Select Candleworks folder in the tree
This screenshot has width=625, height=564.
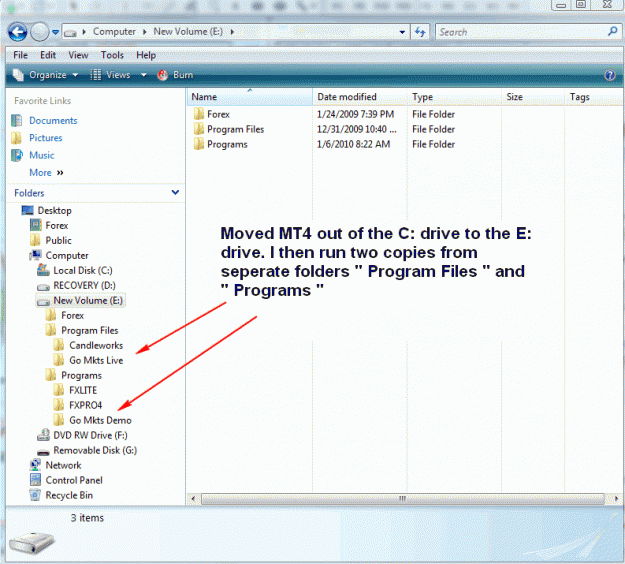96,345
